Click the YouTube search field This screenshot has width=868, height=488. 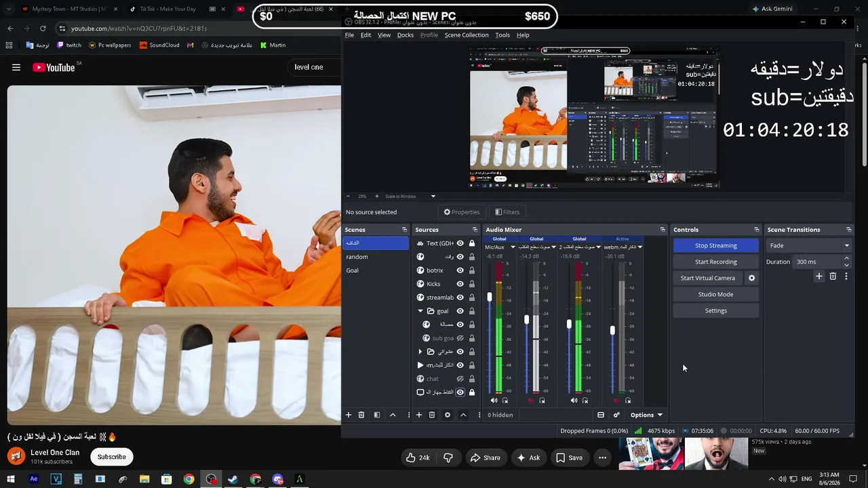coord(314,67)
